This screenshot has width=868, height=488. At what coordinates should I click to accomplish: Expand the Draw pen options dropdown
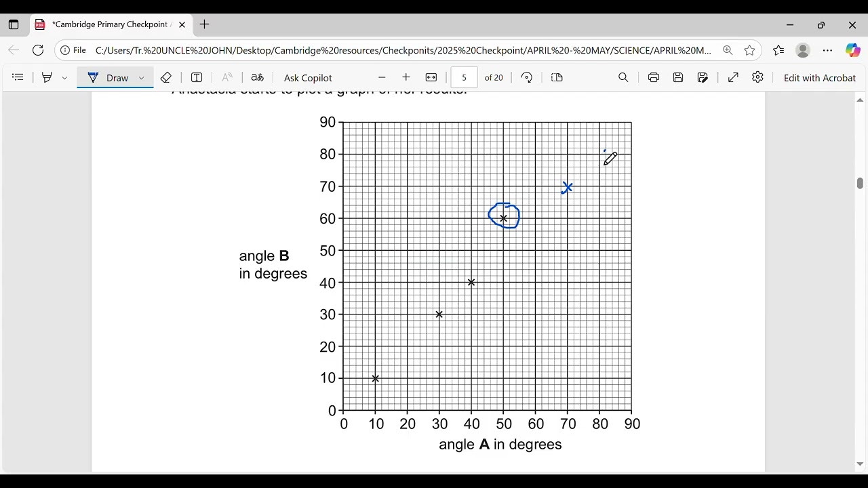tap(142, 78)
